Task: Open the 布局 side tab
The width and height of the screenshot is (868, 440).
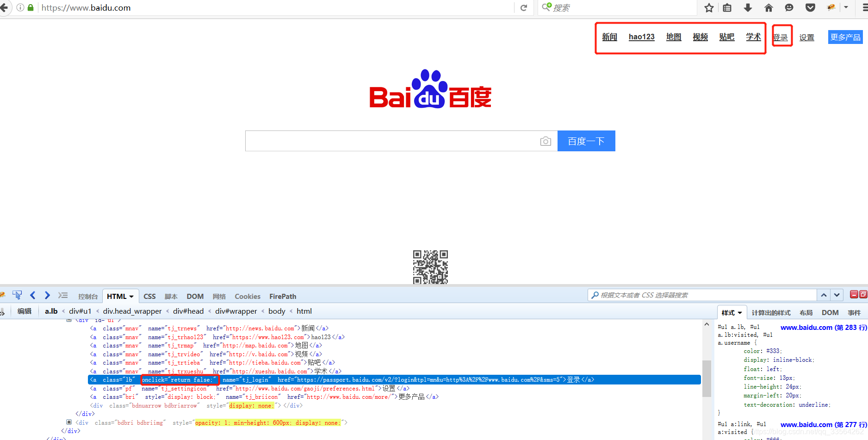Action: [806, 313]
